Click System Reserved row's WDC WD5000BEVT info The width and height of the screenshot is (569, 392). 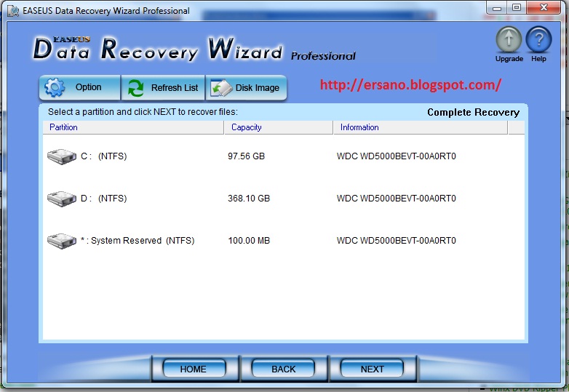tap(397, 241)
